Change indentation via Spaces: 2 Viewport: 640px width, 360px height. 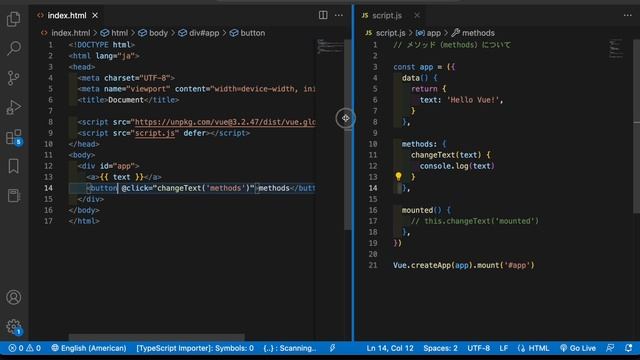[440, 348]
